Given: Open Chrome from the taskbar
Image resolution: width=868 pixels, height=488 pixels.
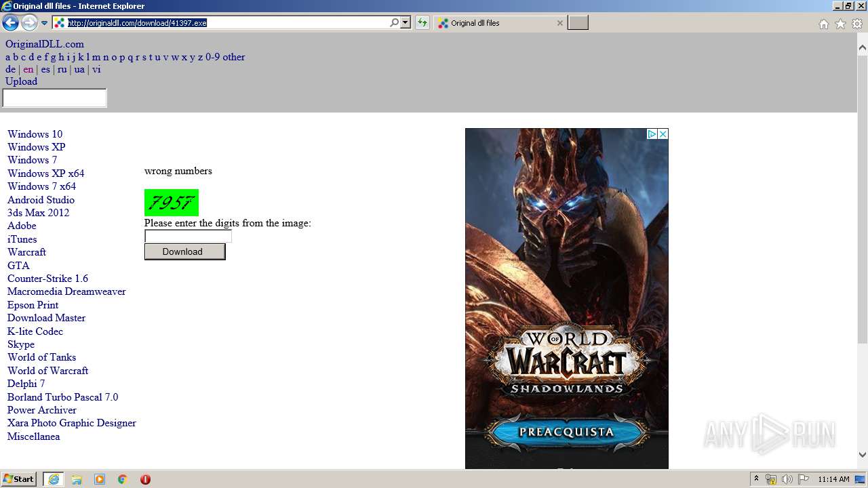Looking at the screenshot, I should point(122,479).
